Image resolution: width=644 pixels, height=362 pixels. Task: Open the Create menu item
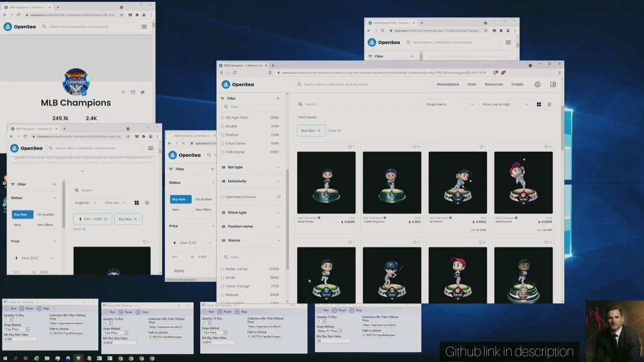click(x=517, y=84)
